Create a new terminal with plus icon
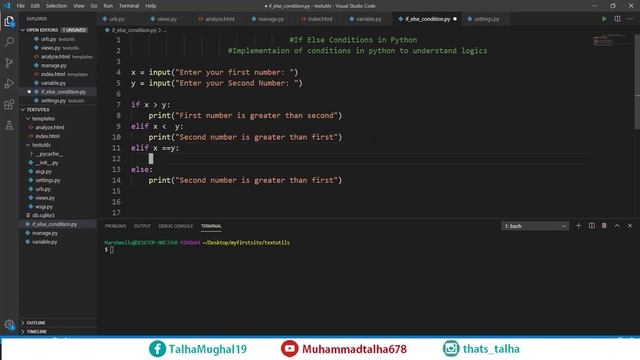This screenshot has width=640, height=360. (578, 226)
